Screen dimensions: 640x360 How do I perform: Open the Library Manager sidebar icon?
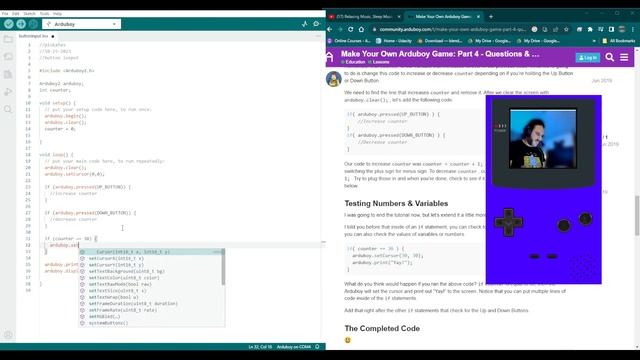coord(8,74)
